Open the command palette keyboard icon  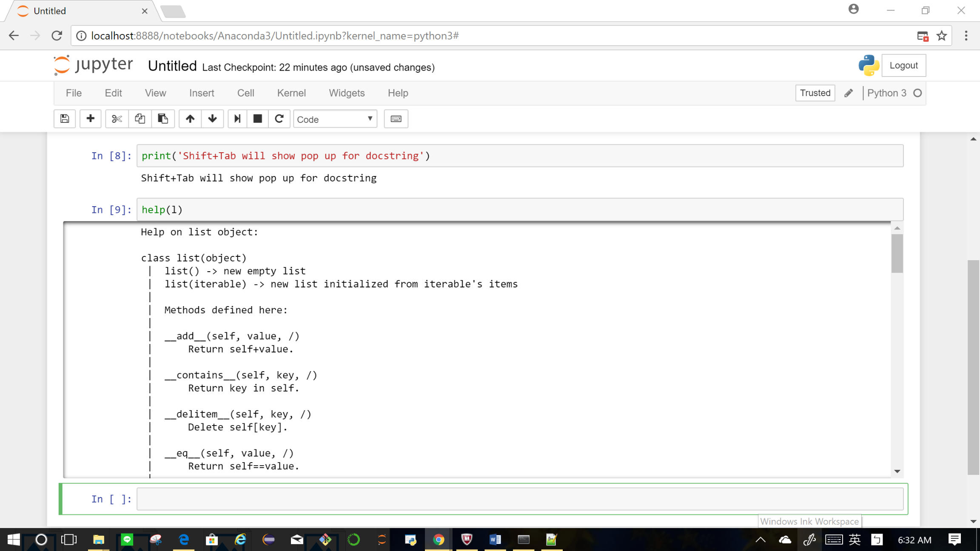[x=396, y=119]
